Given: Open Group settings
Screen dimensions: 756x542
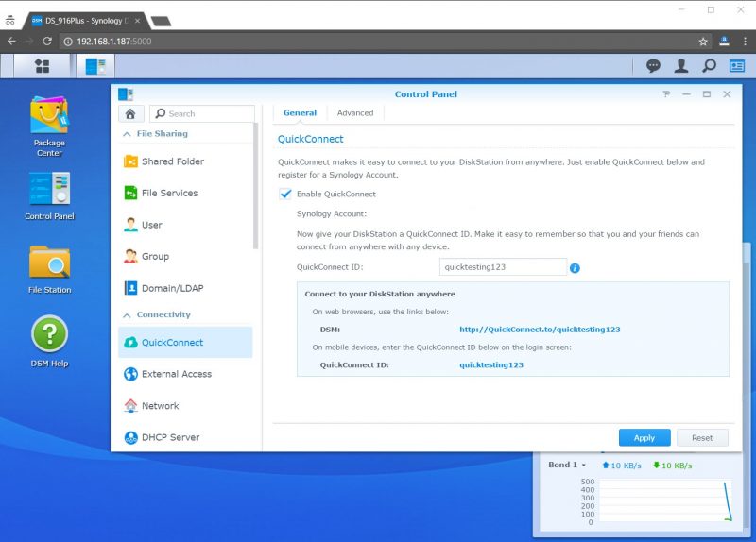Looking at the screenshot, I should (x=185, y=256).
